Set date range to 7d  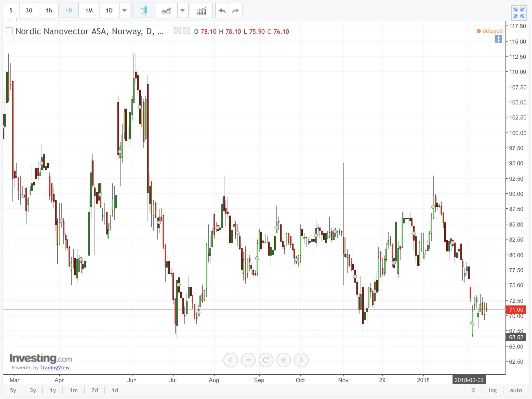tap(94, 390)
